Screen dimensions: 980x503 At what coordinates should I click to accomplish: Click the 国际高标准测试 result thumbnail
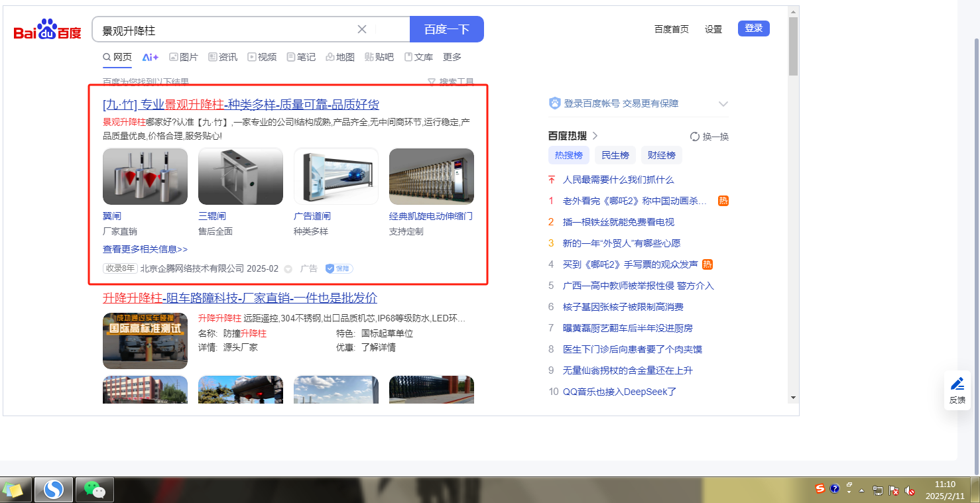click(145, 341)
